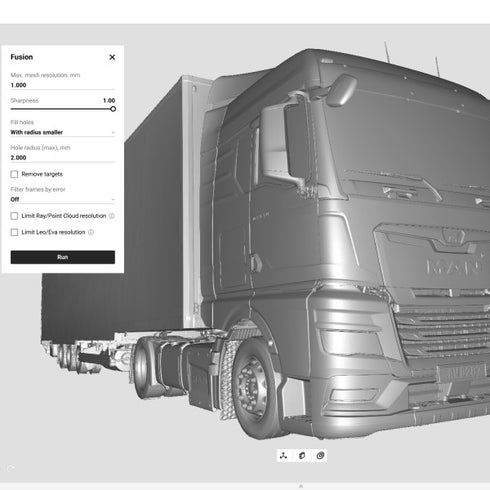This screenshot has width=490, height=490.
Task: Enable Limit Leo/Eva resolution checkbox
Action: click(14, 232)
